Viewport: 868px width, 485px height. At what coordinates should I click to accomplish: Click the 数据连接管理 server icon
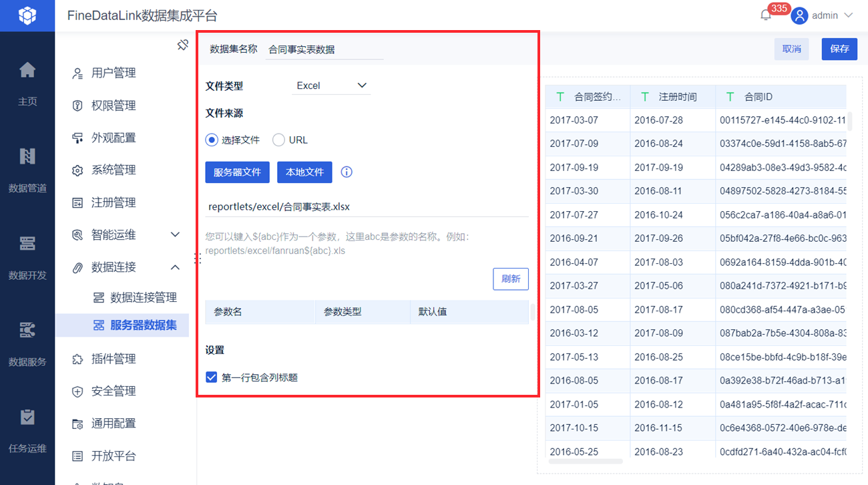coord(99,297)
